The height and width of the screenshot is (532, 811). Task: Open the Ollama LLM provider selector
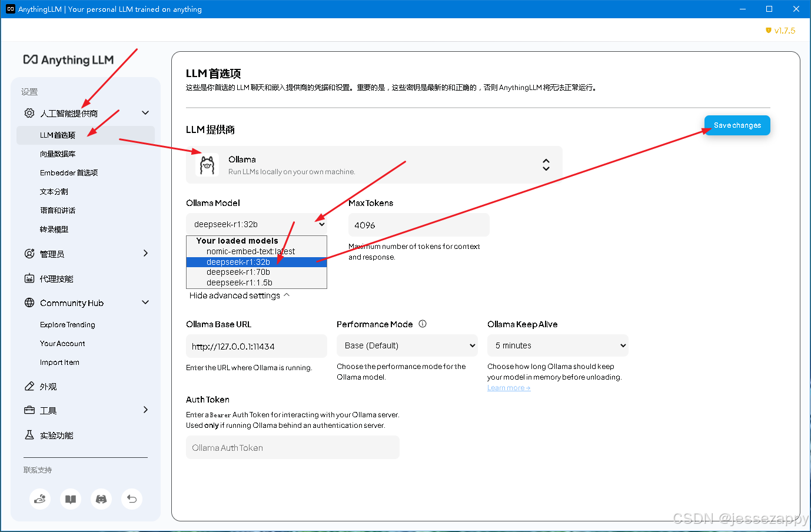(374, 165)
